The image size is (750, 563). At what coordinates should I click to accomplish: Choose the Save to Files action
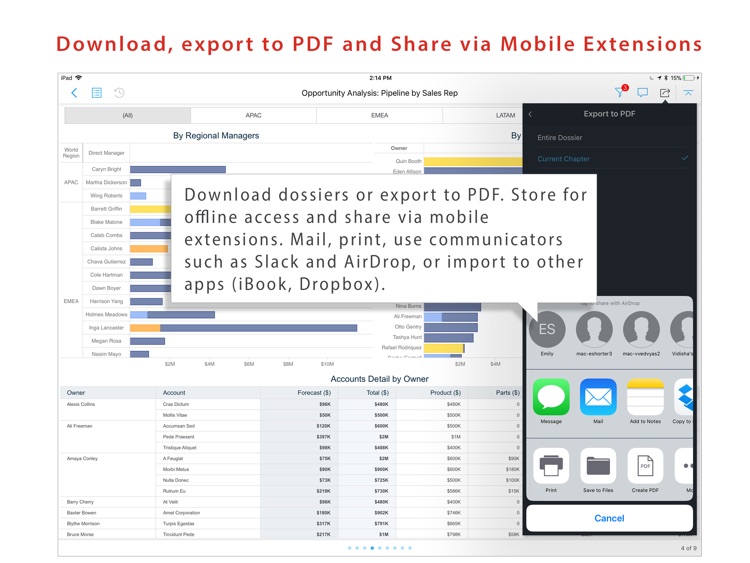598,470
